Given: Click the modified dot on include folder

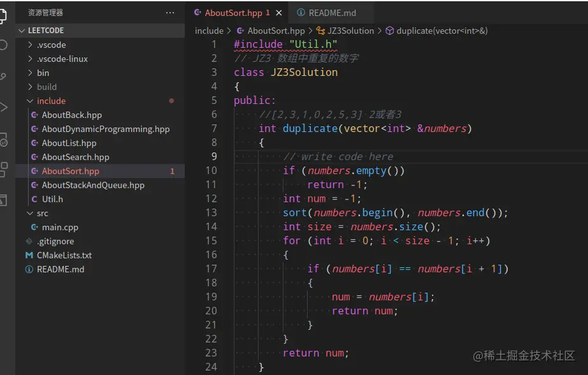Looking at the screenshot, I should coord(171,101).
